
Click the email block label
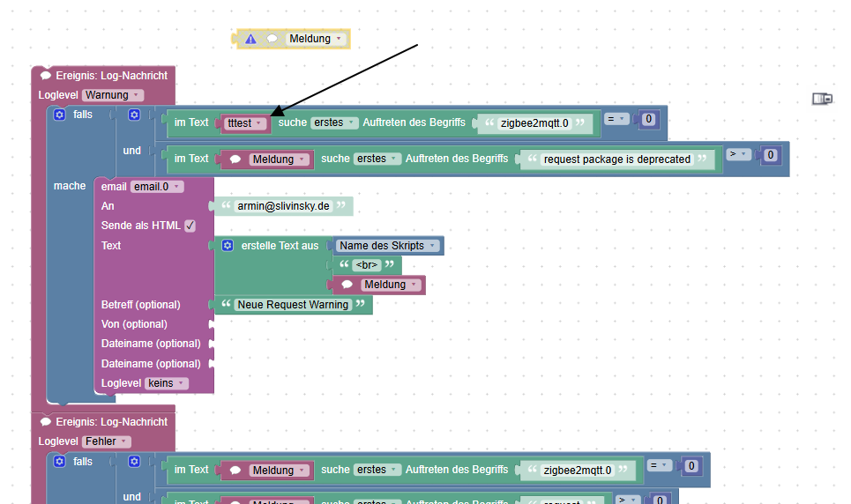tap(114, 187)
